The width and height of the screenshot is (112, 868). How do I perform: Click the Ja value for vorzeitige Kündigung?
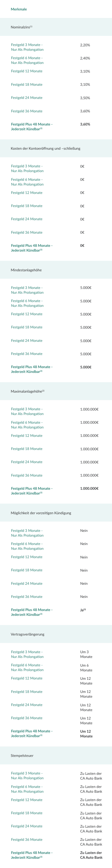[x=83, y=610]
